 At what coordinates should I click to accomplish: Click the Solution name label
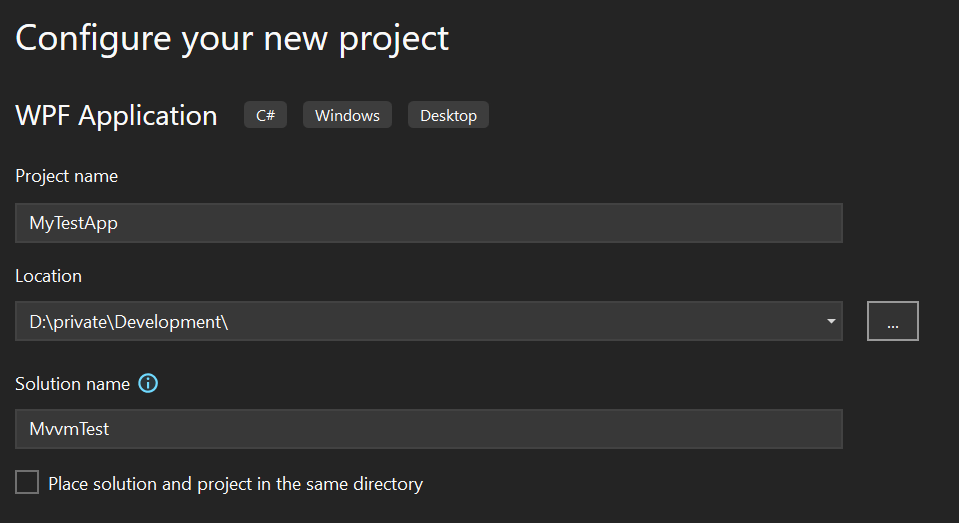click(72, 384)
